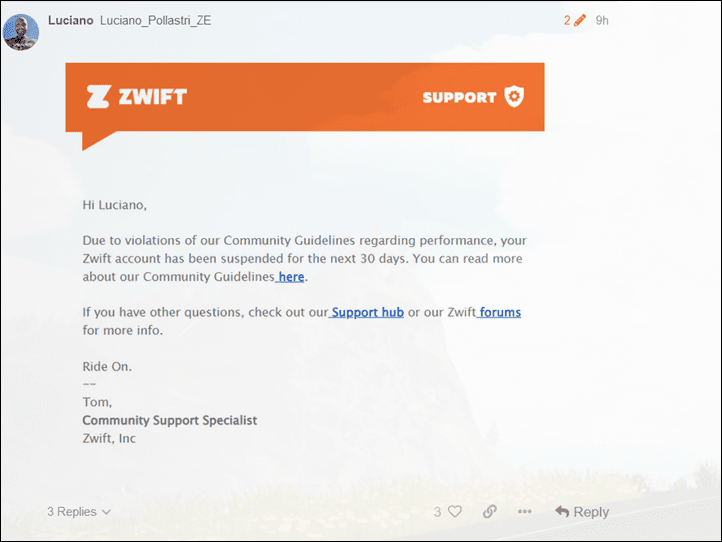Copy post link with chain icon
The image size is (722, 542).
coord(489,511)
